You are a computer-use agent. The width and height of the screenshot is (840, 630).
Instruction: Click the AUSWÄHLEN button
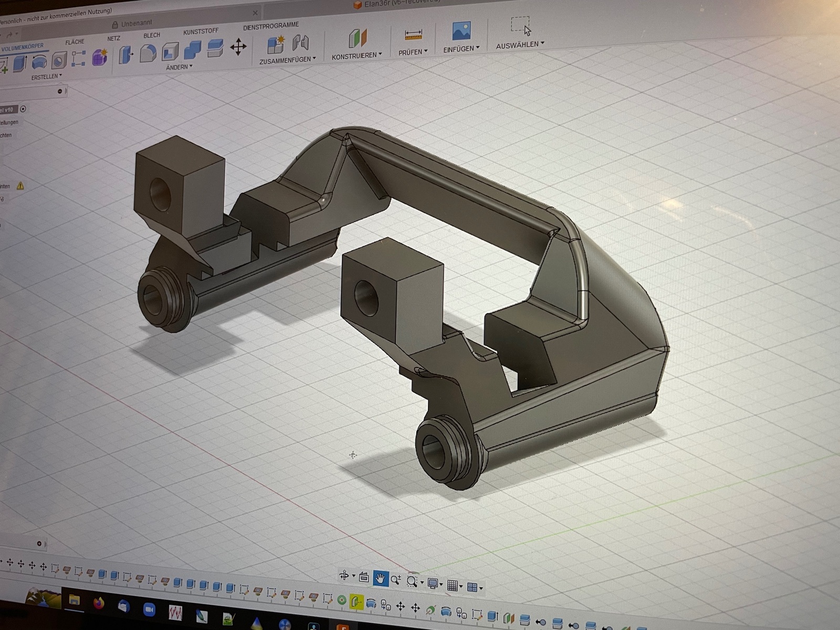pos(520,45)
